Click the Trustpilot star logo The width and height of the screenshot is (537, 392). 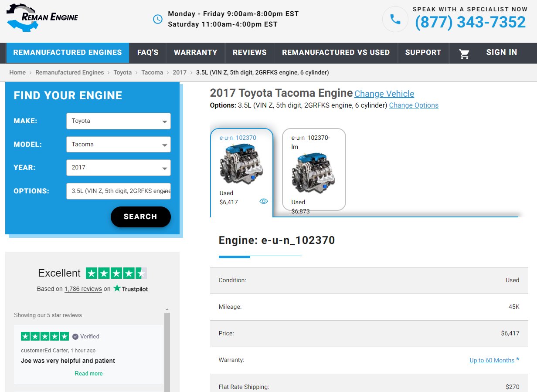[x=117, y=288]
